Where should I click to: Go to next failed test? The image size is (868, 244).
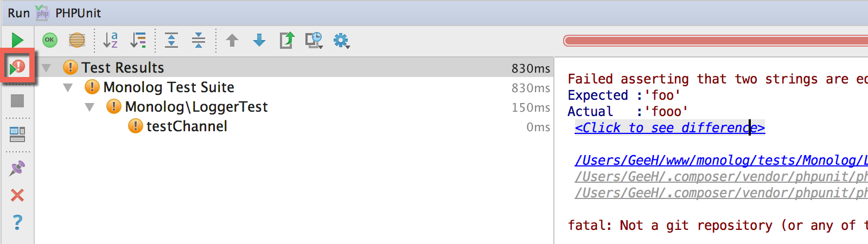tap(259, 40)
